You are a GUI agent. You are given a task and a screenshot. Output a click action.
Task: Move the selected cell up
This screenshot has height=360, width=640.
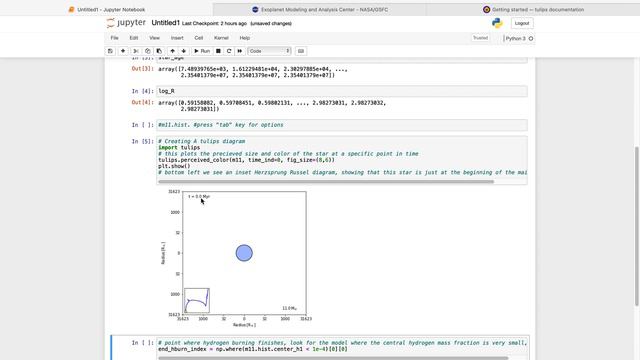[x=173, y=51]
